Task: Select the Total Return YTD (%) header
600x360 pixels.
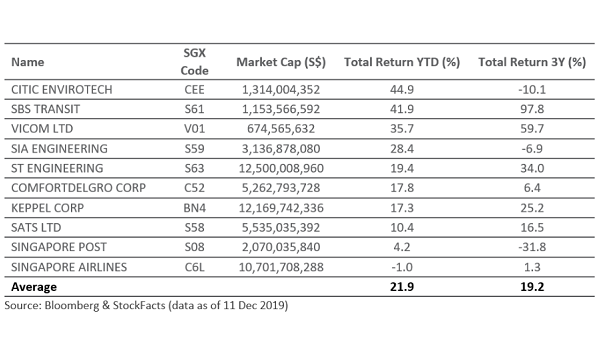Action: [x=402, y=62]
